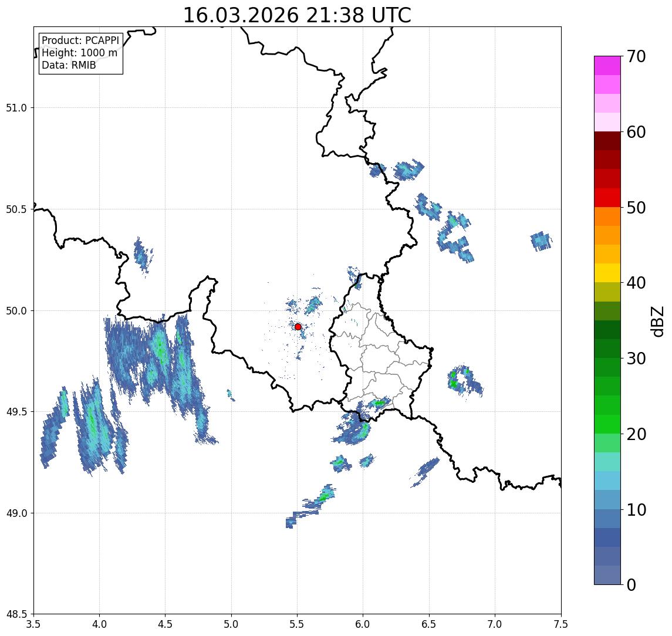This screenshot has height=636, width=672.
Task: Click the longitude axis label 7.5
Action: [x=561, y=624]
